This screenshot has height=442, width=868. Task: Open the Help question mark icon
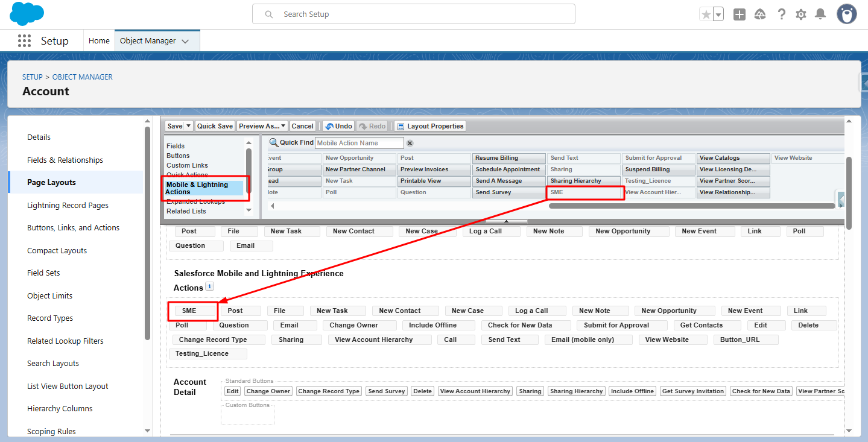pyautogui.click(x=781, y=14)
